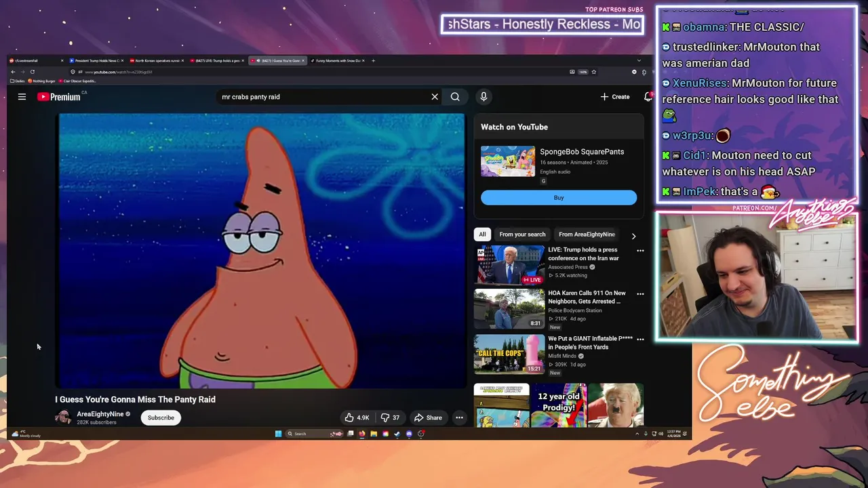Select the From your search chip
The width and height of the screenshot is (868, 488).
tap(522, 235)
